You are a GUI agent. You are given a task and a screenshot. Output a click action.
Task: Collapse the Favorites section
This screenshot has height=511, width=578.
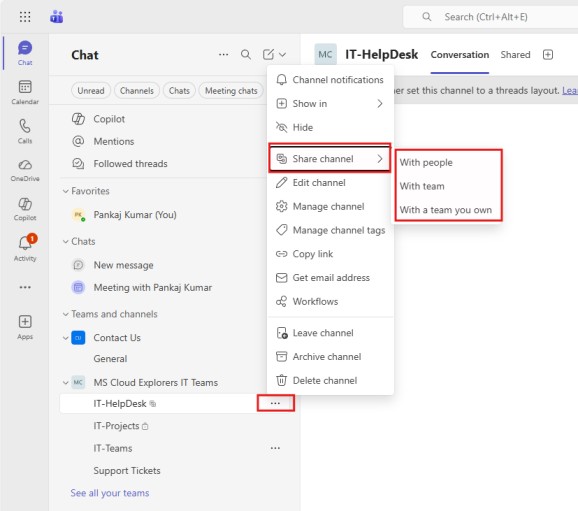[66, 191]
